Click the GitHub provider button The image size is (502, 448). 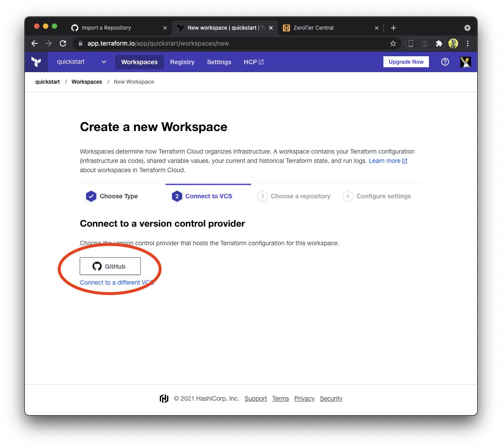(110, 266)
